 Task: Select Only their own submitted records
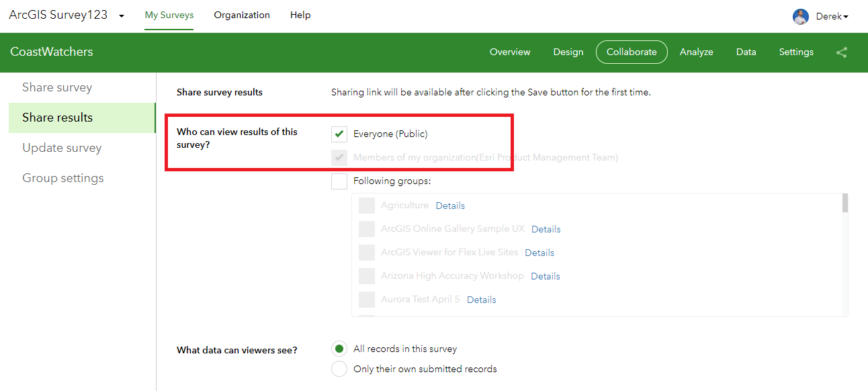click(x=341, y=369)
